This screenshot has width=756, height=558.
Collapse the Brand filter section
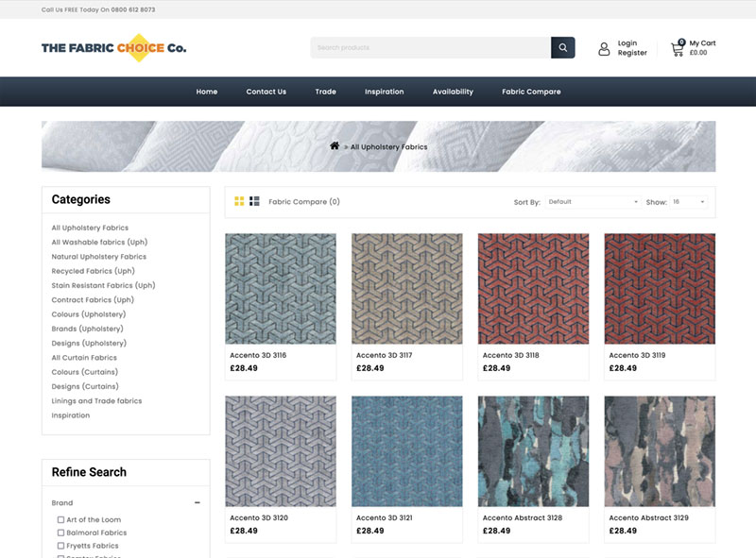click(198, 502)
